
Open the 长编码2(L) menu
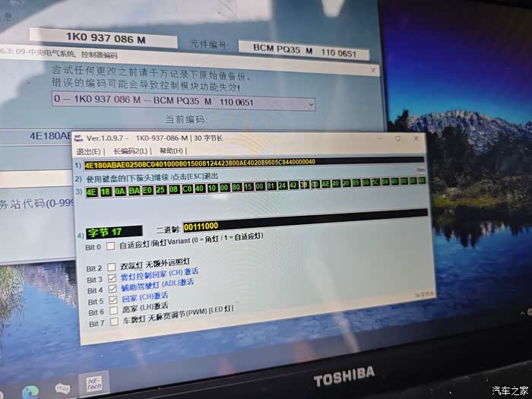tap(130, 151)
